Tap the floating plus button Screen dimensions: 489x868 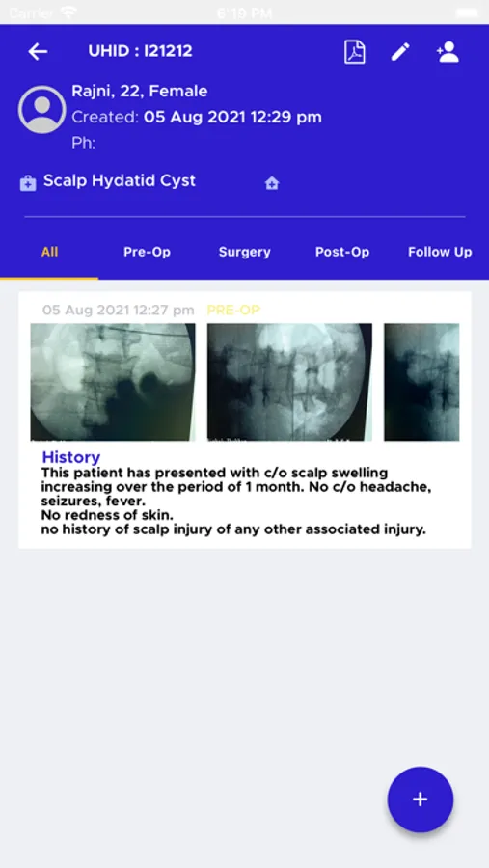click(x=421, y=799)
